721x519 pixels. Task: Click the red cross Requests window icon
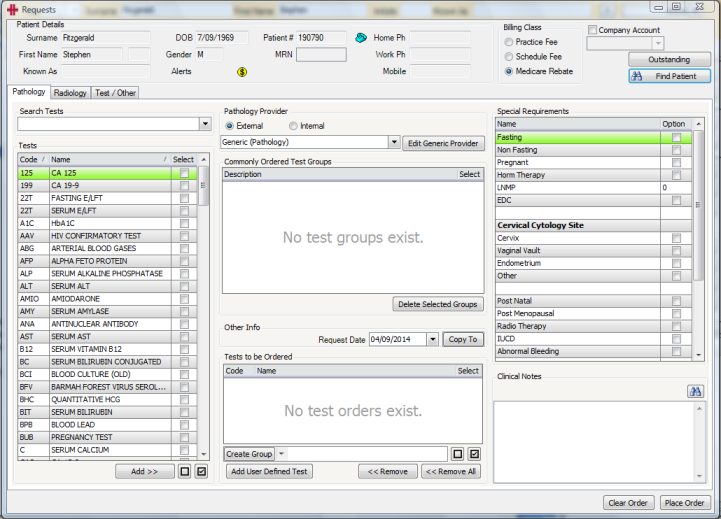click(x=12, y=9)
